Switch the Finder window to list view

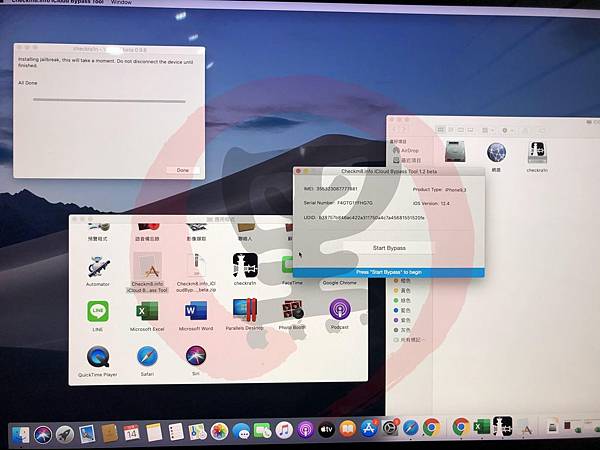pos(451,130)
